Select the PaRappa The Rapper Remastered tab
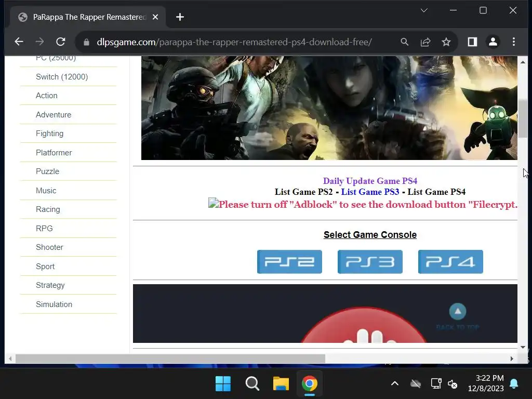The height and width of the screenshot is (399, 532). [88, 17]
